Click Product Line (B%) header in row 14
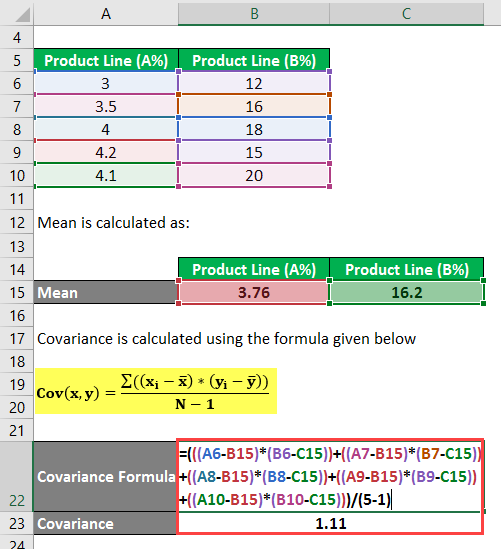 pos(407,270)
